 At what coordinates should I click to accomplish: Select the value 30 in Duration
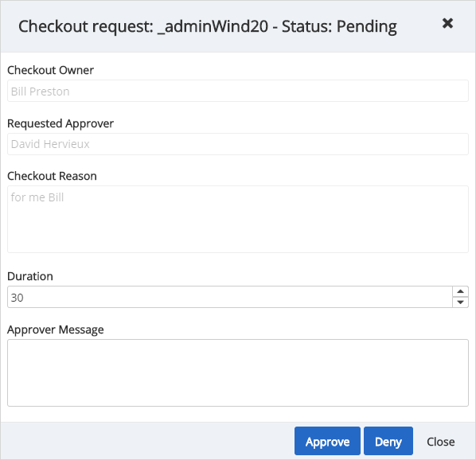point(17,298)
